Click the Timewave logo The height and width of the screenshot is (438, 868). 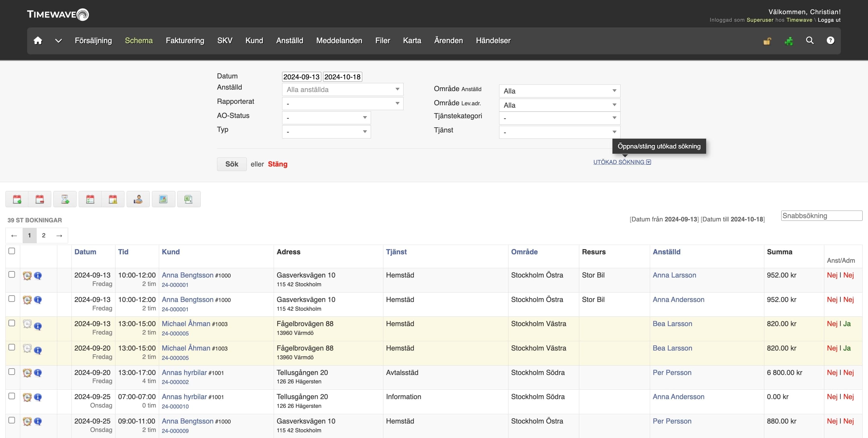coord(58,14)
